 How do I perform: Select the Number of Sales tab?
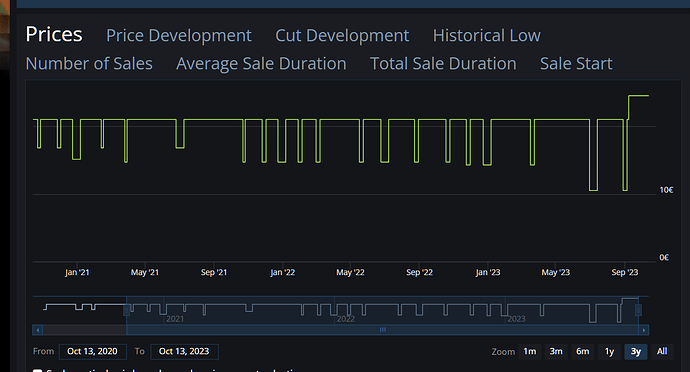89,64
